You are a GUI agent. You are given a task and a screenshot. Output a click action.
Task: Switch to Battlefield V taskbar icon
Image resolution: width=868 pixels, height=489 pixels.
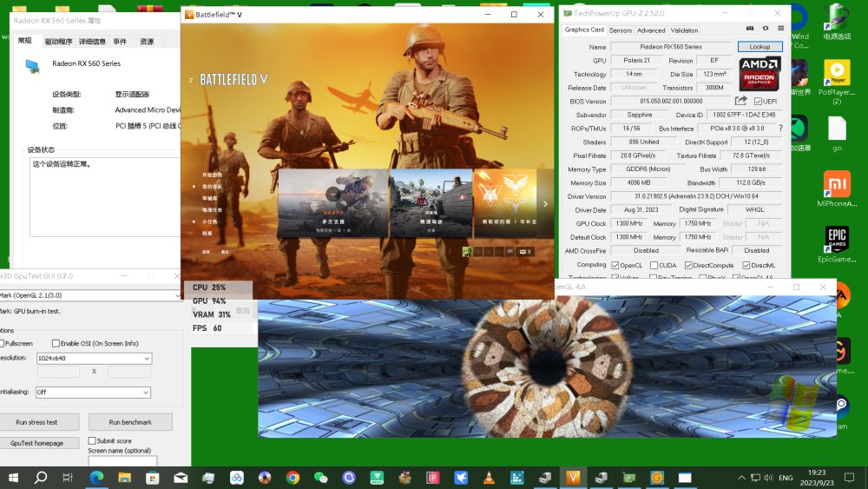point(573,478)
